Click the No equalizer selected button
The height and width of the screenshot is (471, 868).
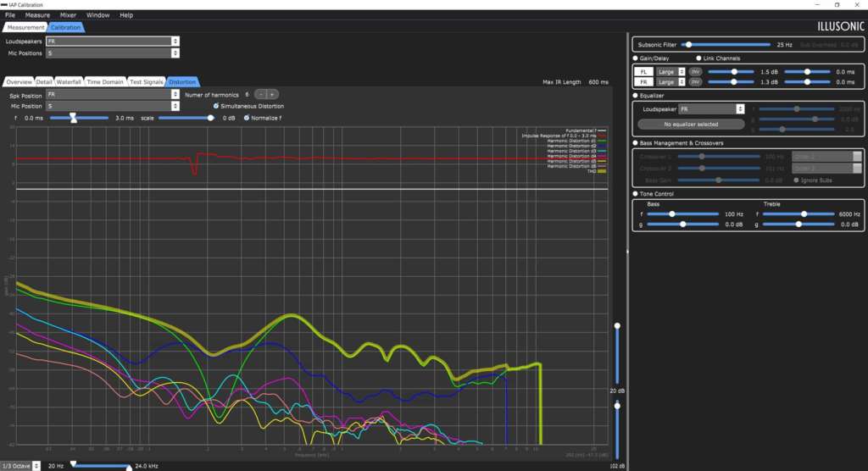691,125
